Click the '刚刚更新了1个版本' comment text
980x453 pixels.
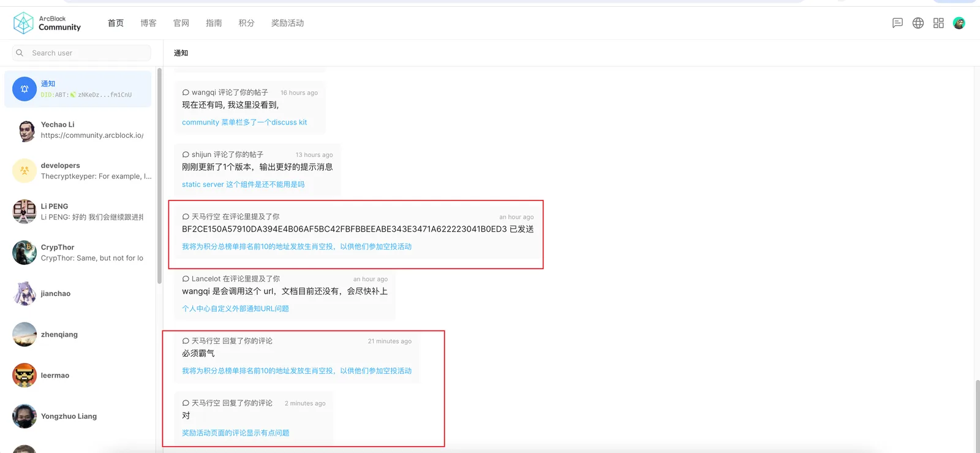coord(257,167)
